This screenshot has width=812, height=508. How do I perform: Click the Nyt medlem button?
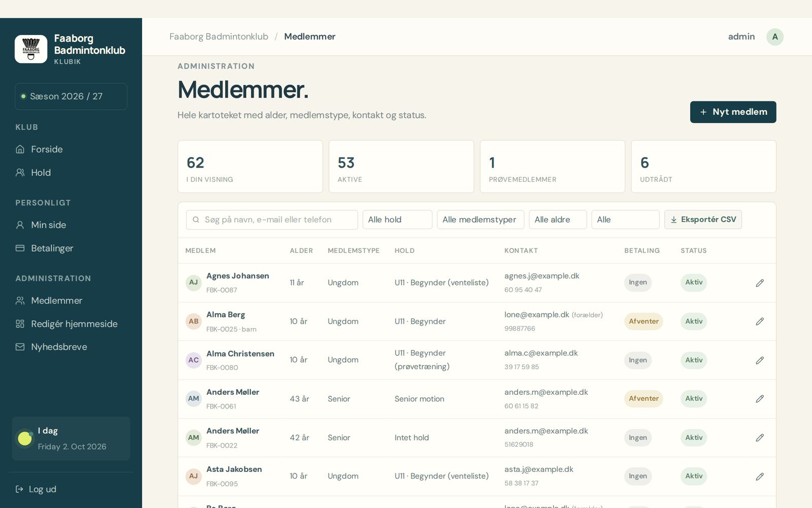click(x=733, y=112)
